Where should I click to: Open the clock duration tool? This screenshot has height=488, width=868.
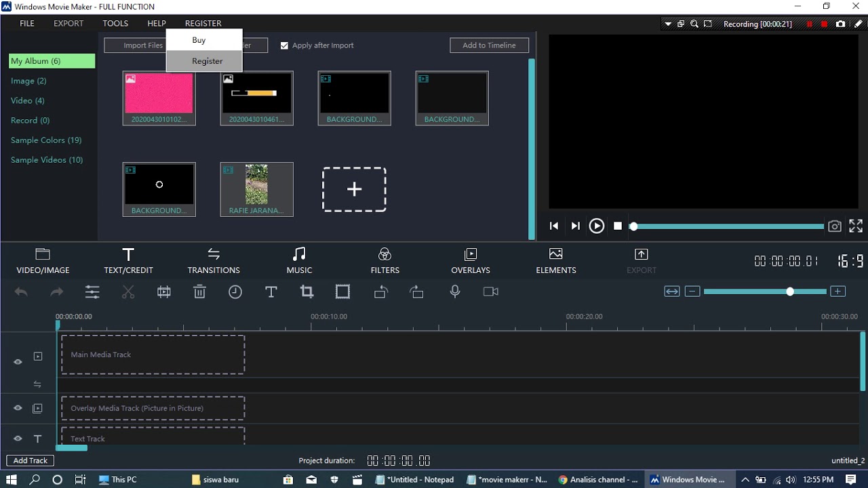[x=235, y=292]
